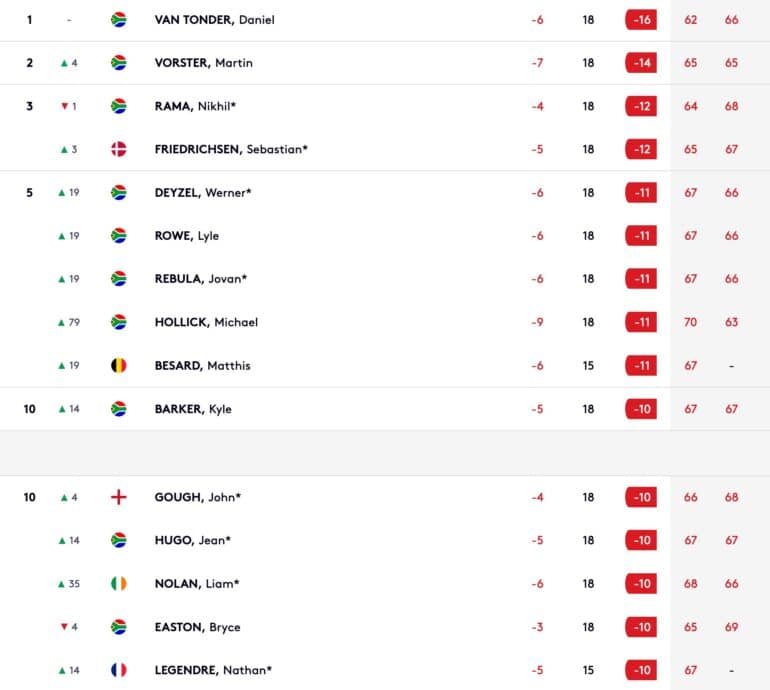Click the gray divider band below BARKER

[x=385, y=453]
